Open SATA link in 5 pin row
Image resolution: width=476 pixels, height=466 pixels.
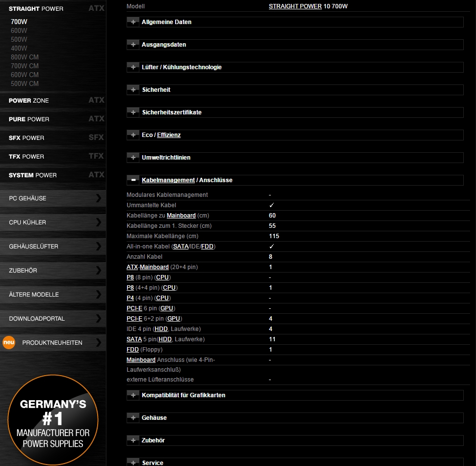pyautogui.click(x=134, y=339)
